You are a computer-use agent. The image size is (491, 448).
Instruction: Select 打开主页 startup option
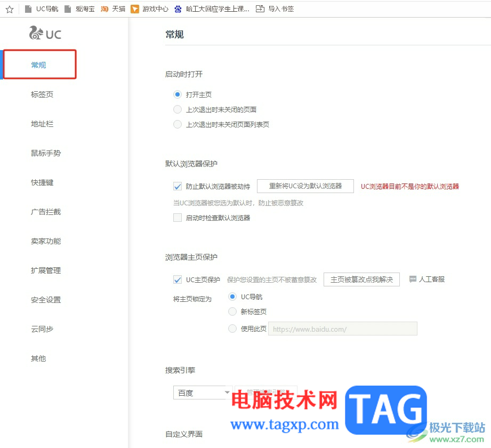[178, 94]
